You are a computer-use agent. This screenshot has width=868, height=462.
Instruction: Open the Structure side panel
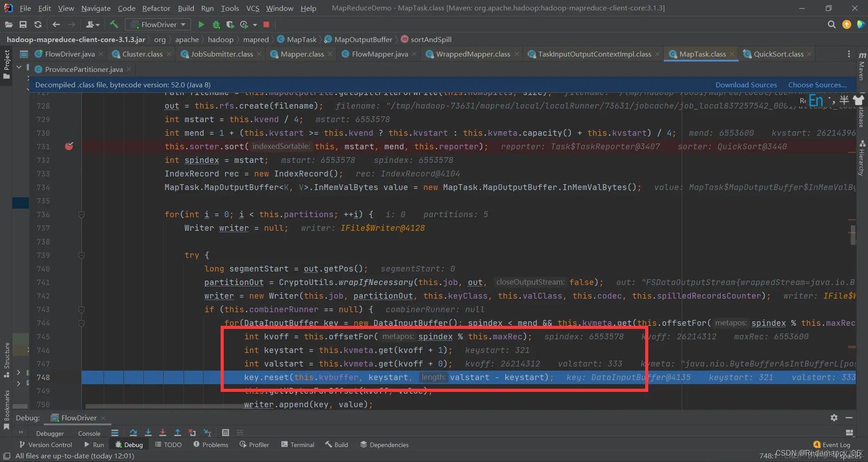coord(6,360)
